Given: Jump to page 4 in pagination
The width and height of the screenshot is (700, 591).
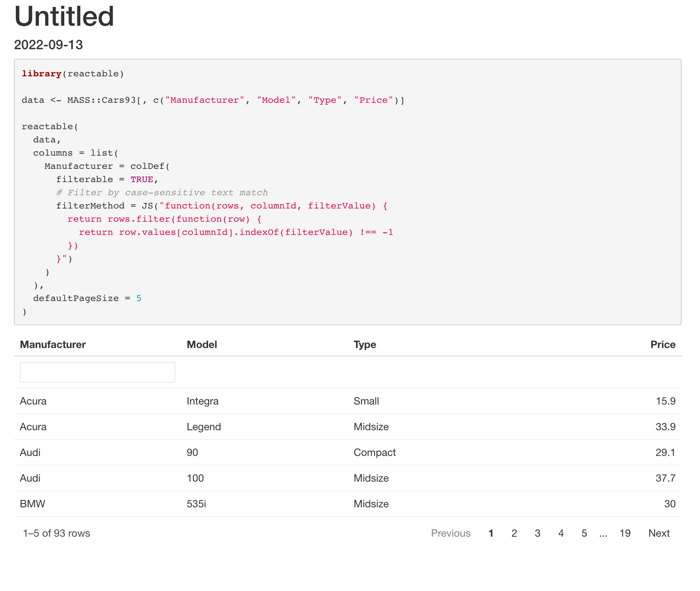Looking at the screenshot, I should [x=561, y=533].
